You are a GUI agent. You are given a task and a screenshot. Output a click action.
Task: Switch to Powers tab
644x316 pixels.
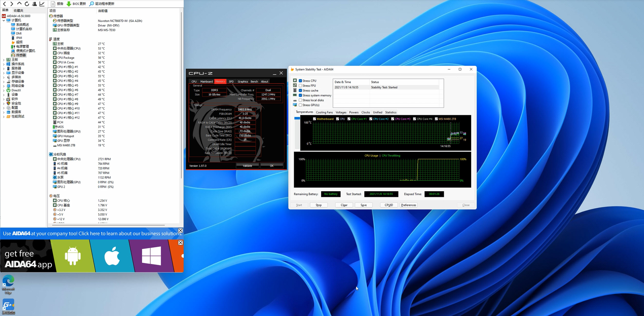point(354,112)
